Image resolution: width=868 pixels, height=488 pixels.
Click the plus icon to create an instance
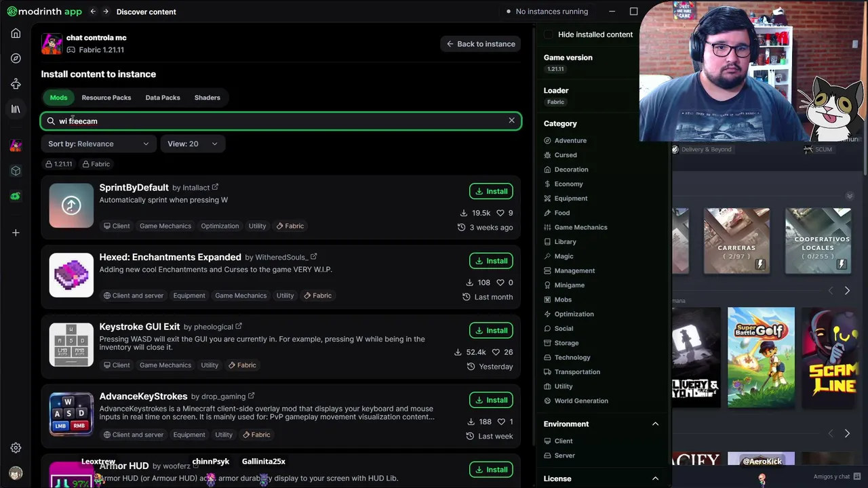pos(16,232)
